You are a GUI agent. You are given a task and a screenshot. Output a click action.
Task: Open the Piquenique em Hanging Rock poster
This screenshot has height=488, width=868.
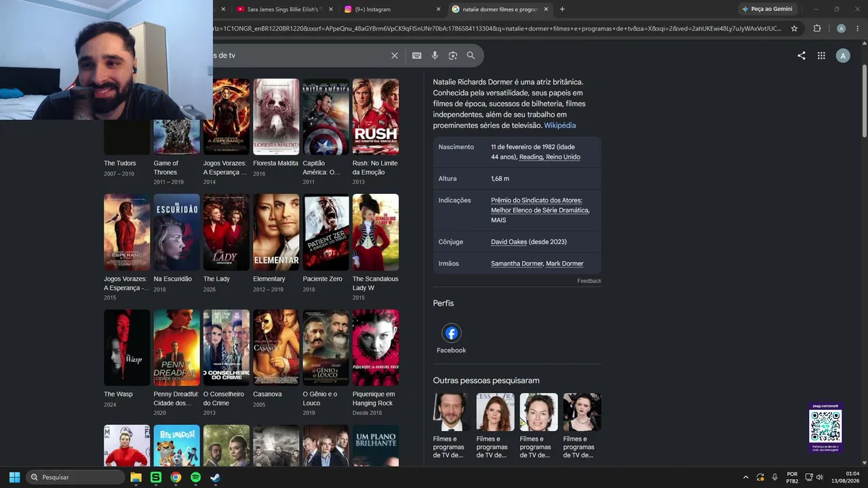tap(376, 348)
